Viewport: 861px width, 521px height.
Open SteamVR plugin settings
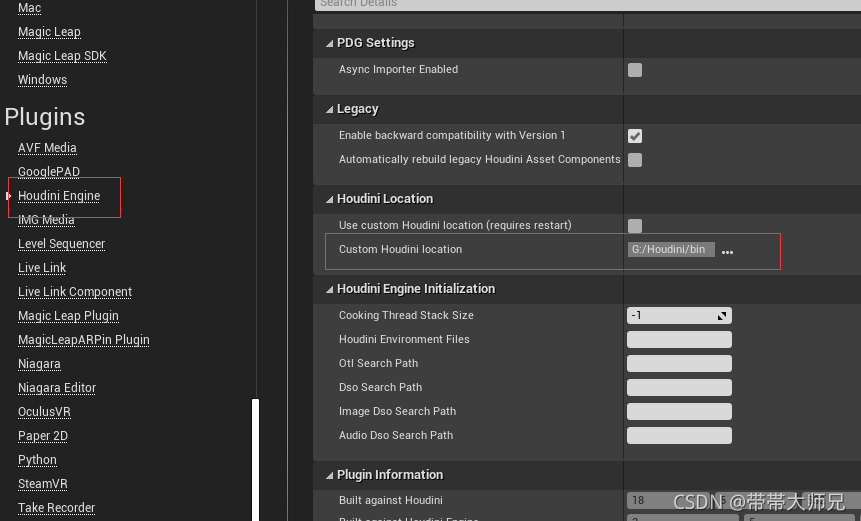tap(43, 484)
